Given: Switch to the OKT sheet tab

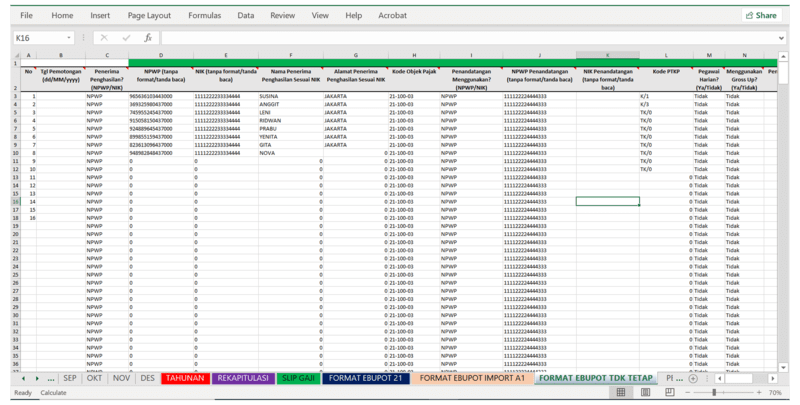Looking at the screenshot, I should pyautogui.click(x=94, y=378).
